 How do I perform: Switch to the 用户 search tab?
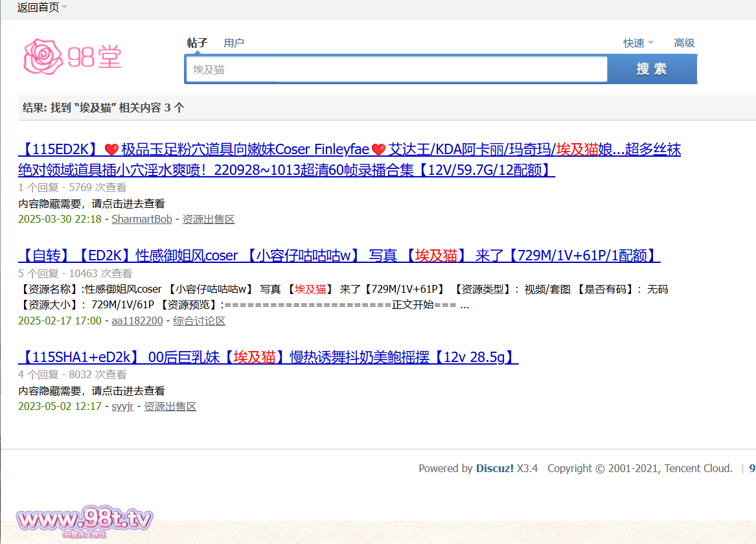click(234, 43)
